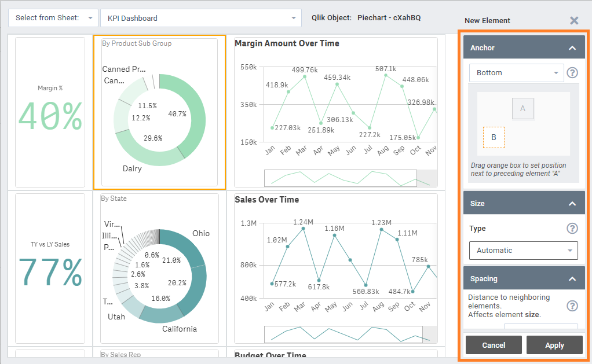Screen dimensions: 592x364
Task: Click the 1.24M data point label
Action: tap(303, 222)
